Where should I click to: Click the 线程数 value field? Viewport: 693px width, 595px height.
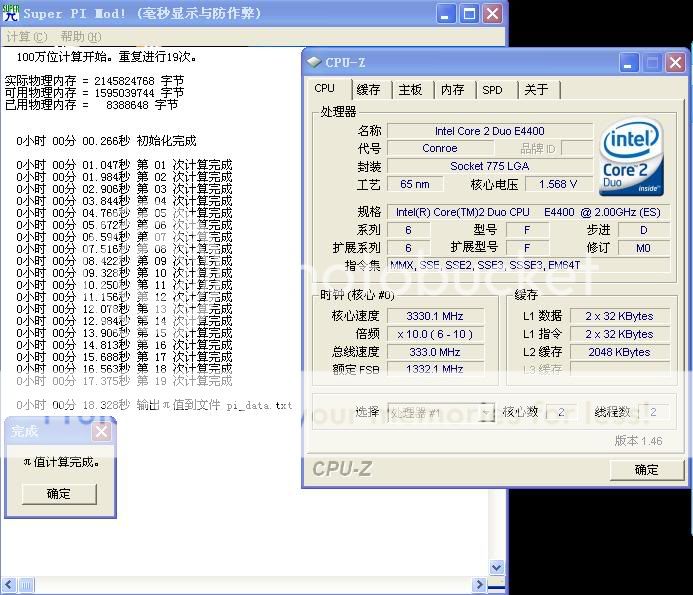[653, 412]
